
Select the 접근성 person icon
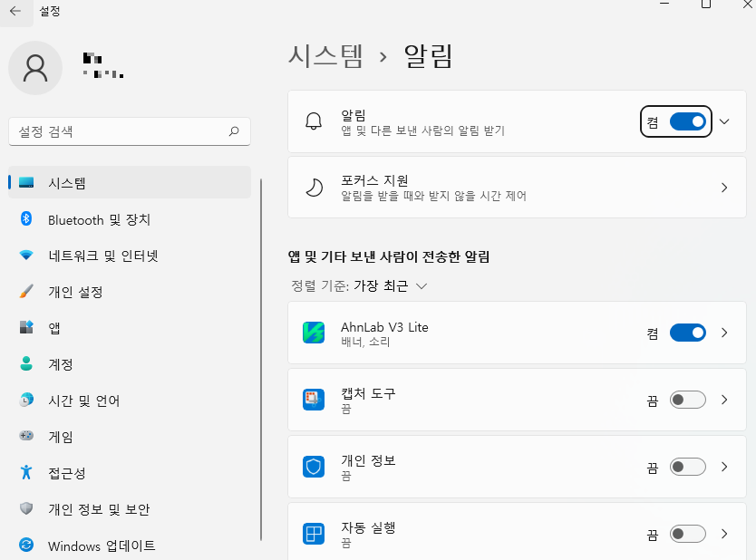tap(22, 473)
